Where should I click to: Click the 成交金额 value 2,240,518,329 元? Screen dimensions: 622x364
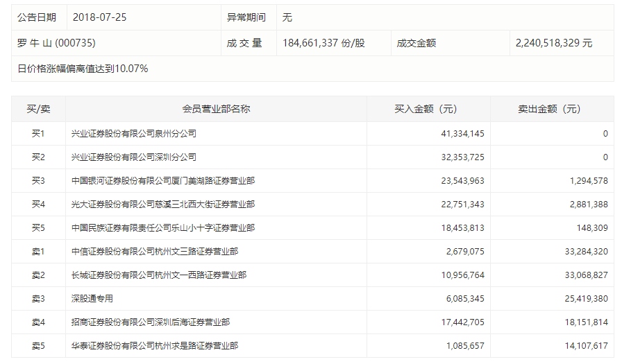tap(554, 43)
